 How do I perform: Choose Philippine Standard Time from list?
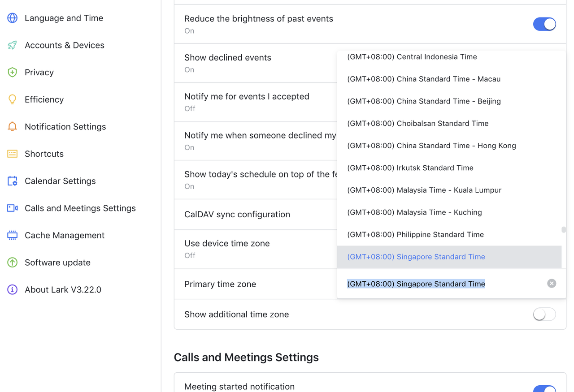pyautogui.click(x=415, y=235)
